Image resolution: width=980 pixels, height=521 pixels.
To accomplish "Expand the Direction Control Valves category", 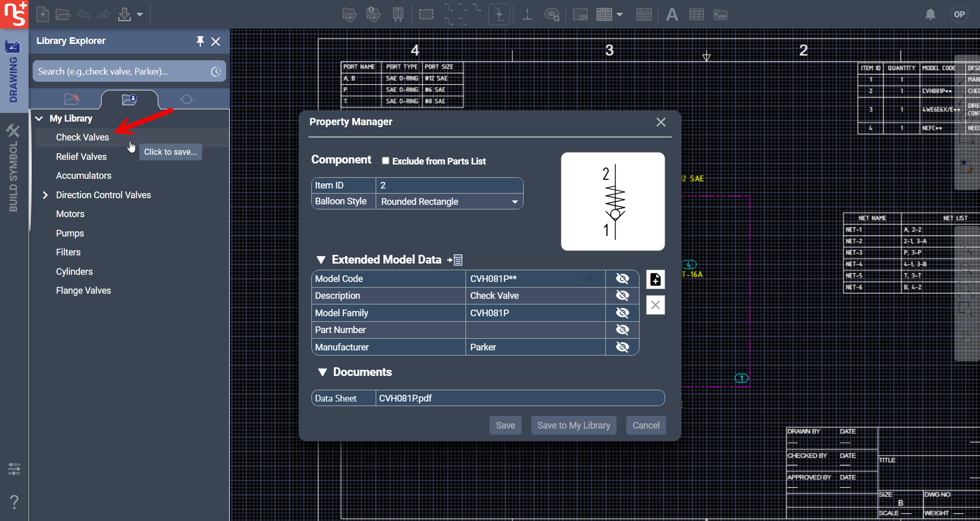I will point(45,195).
